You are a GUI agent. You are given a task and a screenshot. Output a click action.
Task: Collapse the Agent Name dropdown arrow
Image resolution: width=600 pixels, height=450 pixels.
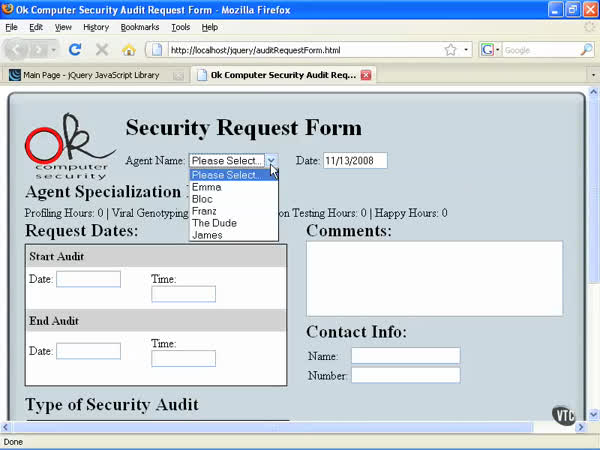click(271, 161)
